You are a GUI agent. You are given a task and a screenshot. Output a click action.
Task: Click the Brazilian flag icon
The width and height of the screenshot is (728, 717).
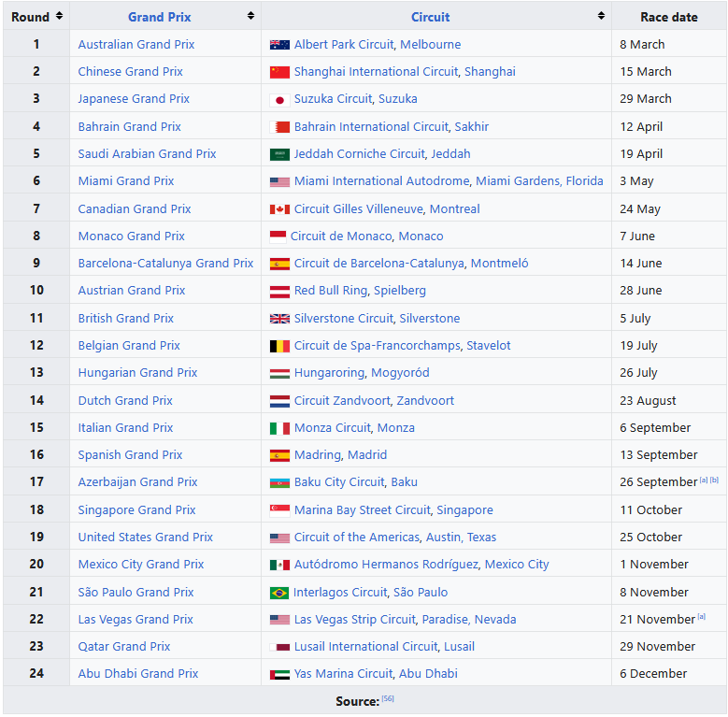pyautogui.click(x=279, y=593)
